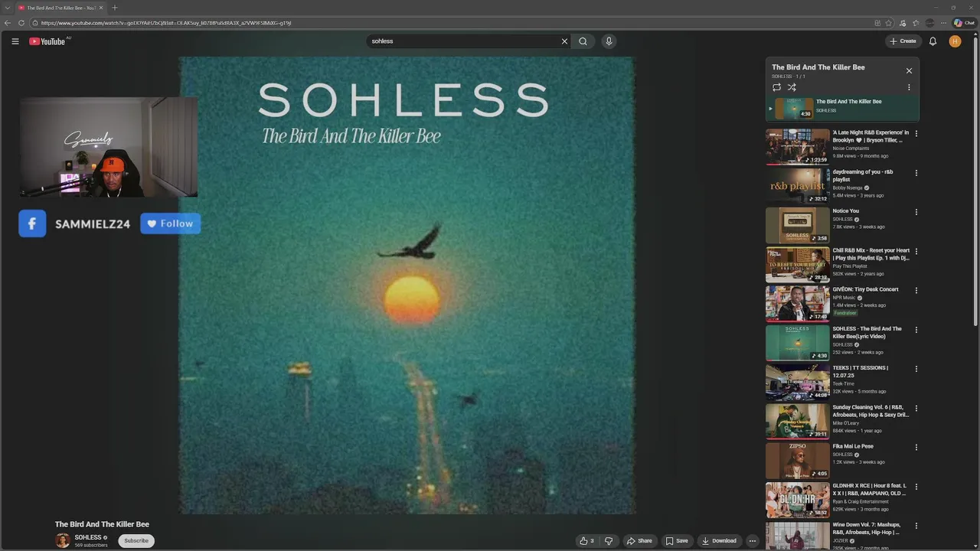Open browser settings ellipsis menu
The width and height of the screenshot is (980, 551).
[943, 23]
